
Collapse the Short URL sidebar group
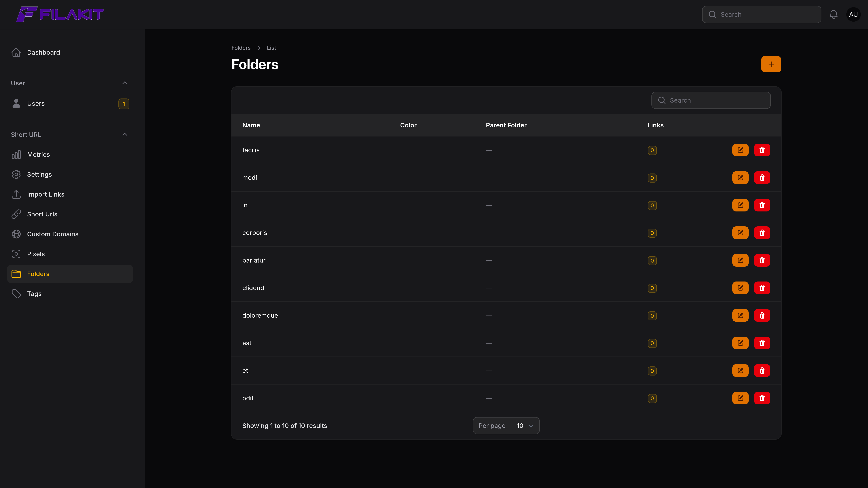[x=125, y=134]
